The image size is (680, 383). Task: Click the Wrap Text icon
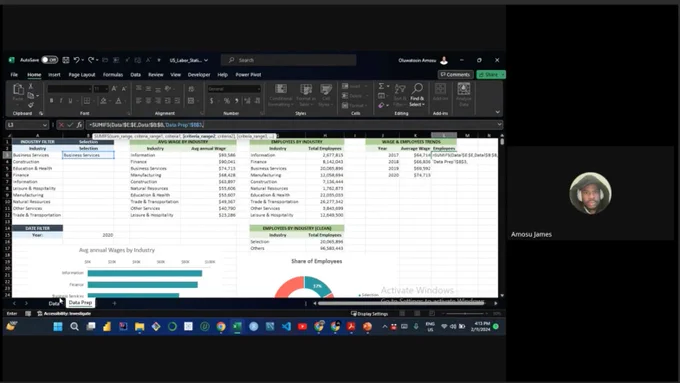[x=191, y=89]
